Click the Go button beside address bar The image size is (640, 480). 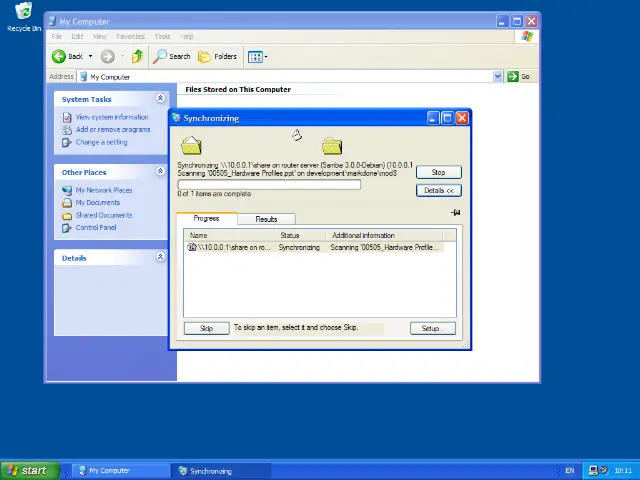(x=518, y=76)
